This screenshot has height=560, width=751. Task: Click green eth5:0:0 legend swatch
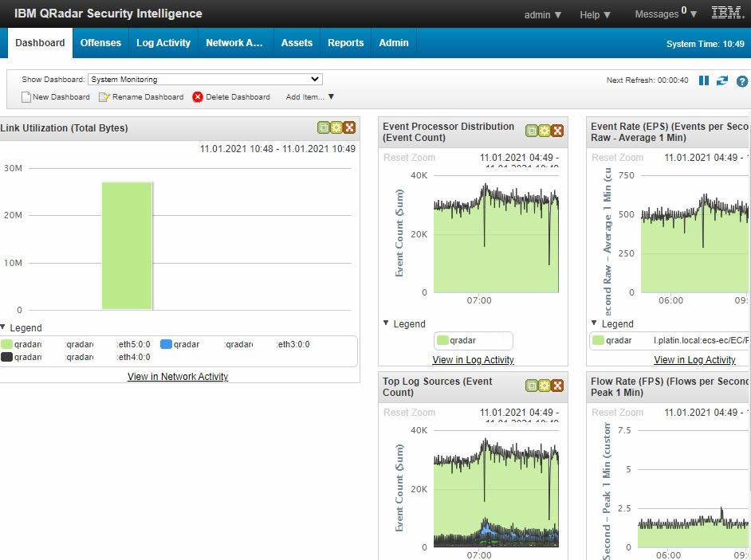click(6, 344)
